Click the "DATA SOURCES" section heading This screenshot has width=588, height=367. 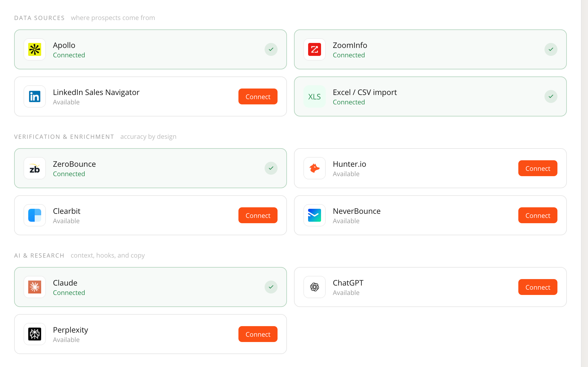(x=39, y=18)
